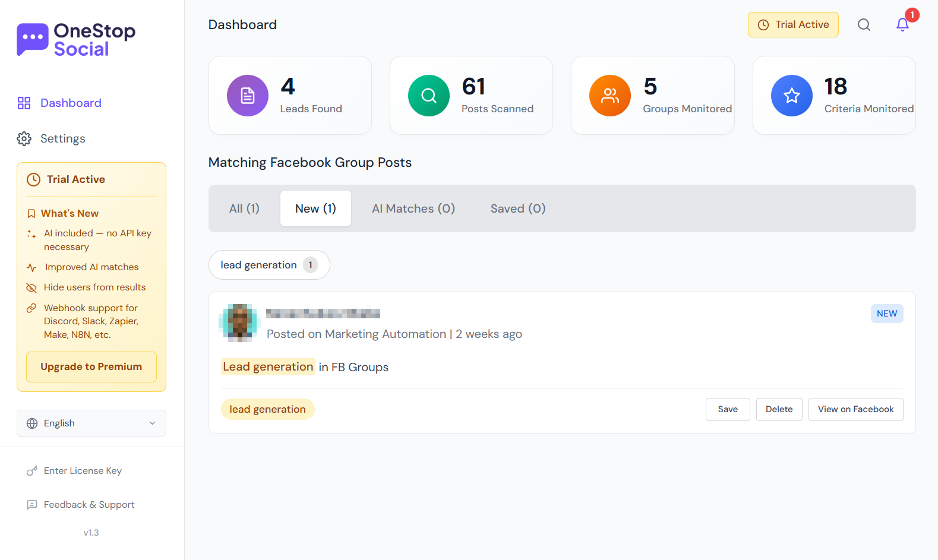
Task: Click the blurred poster name
Action: tap(323, 314)
